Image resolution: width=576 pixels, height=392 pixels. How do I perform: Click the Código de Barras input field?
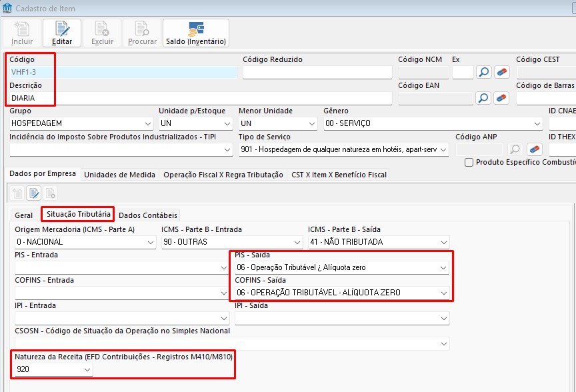[x=546, y=98]
